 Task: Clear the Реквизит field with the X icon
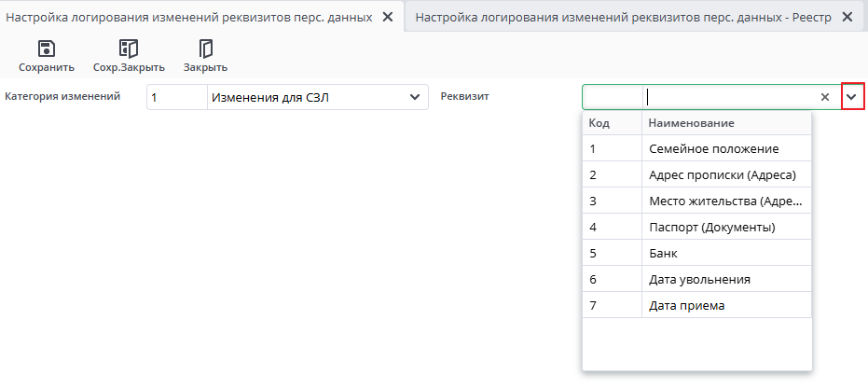pos(825,97)
